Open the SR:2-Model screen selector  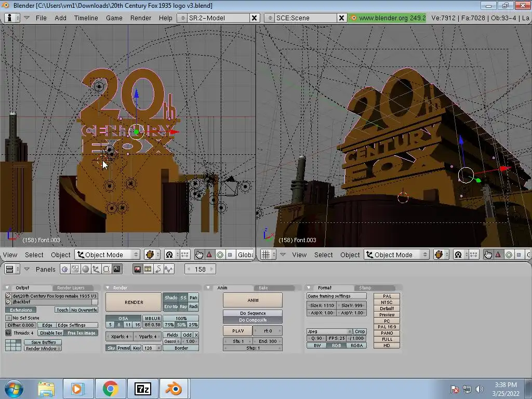click(x=182, y=18)
